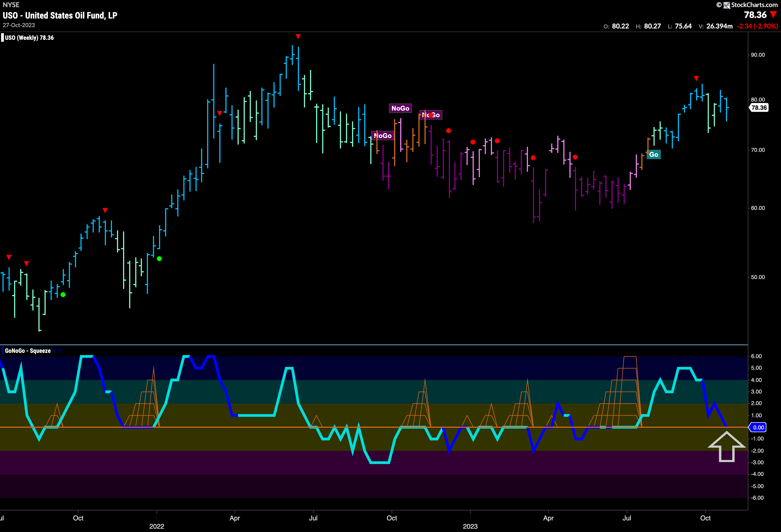Click the 90.00 price axis label
Screen dimensions: 781x532
point(758,55)
